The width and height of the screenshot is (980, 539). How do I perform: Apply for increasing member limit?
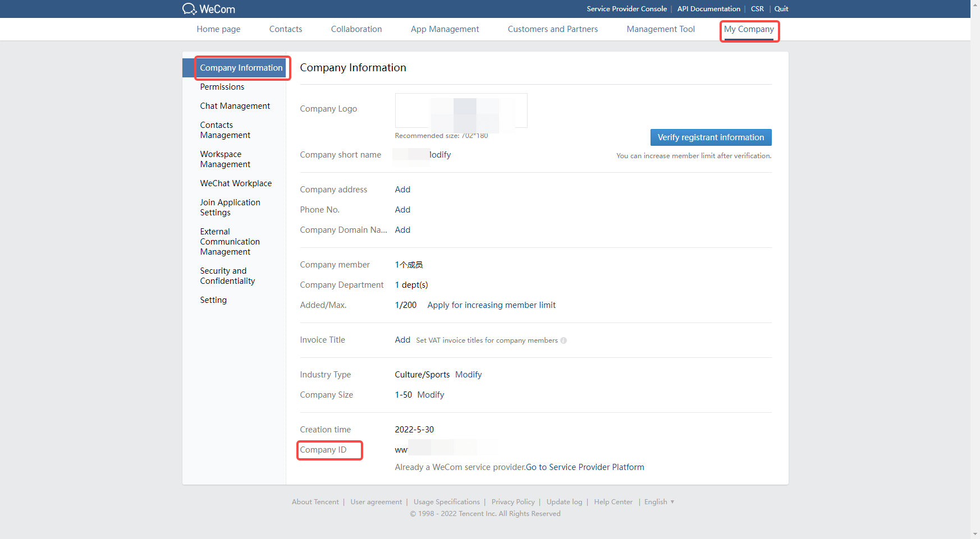[491, 305]
